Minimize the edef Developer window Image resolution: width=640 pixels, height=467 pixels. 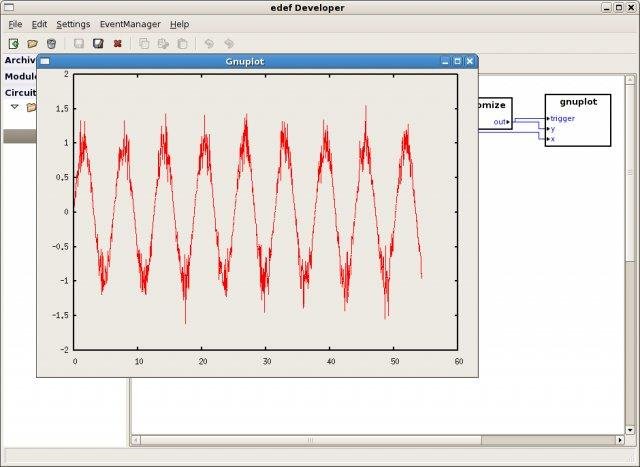(x=607, y=7)
